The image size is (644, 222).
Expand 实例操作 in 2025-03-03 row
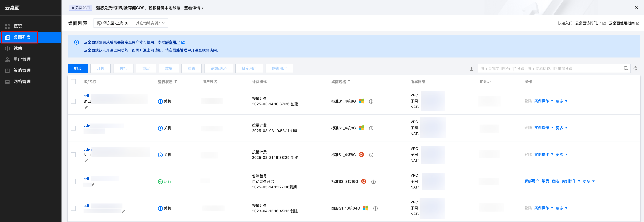click(544, 128)
